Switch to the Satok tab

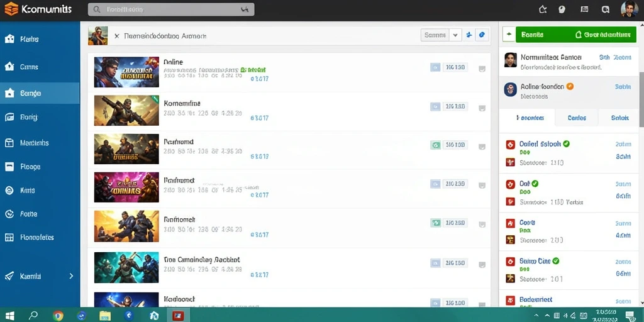[x=619, y=118]
